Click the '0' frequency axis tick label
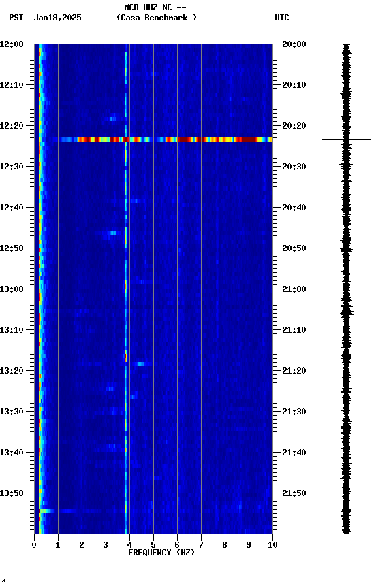The image size is (376, 588). tap(34, 545)
